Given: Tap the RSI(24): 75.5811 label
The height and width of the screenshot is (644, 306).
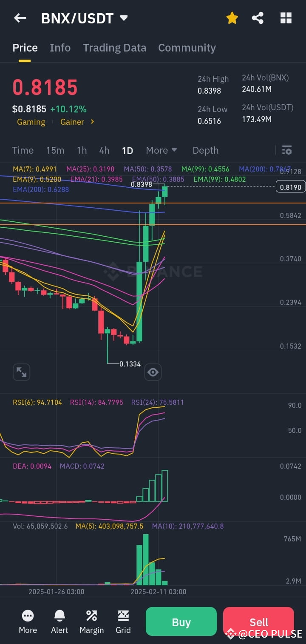Looking at the screenshot, I should pos(157,402).
